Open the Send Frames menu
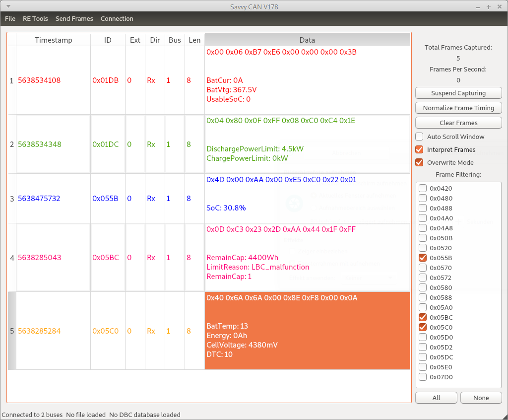 point(74,19)
